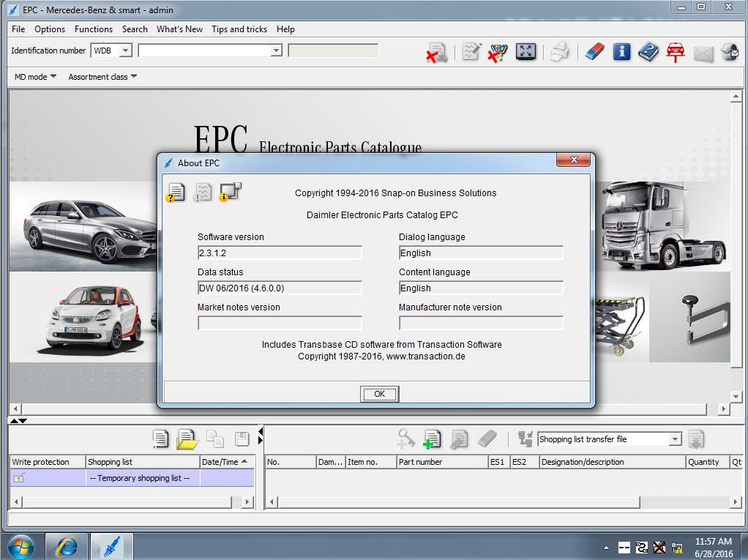748x560 pixels.
Task: Click the system information monitor icon in About EPC
Action: [x=231, y=192]
